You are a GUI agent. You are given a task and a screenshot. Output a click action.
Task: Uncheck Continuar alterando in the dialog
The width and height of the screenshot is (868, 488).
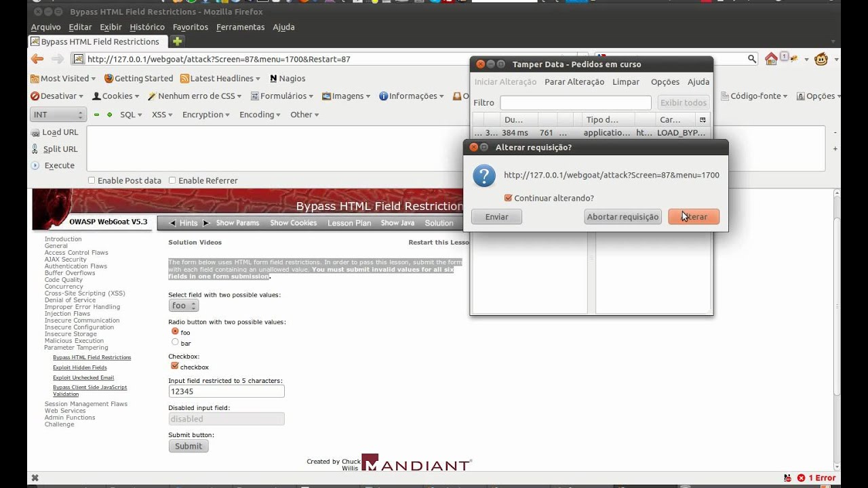[x=508, y=198]
